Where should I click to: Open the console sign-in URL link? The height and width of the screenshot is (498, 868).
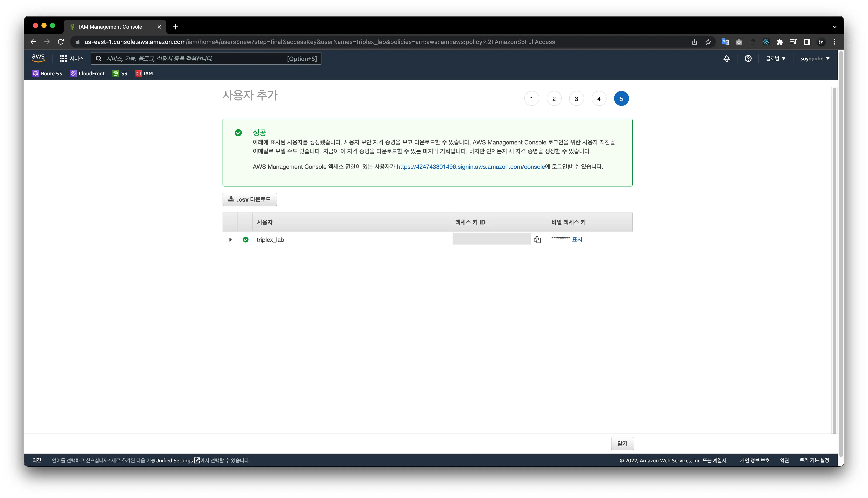(x=470, y=167)
